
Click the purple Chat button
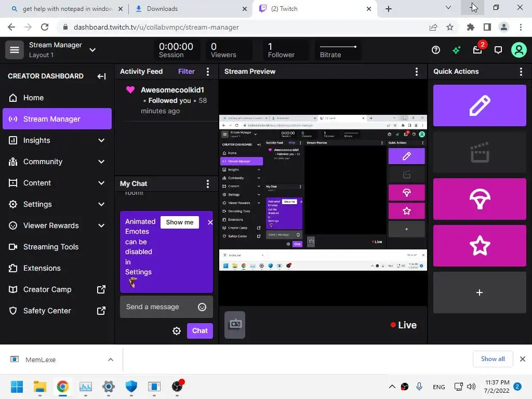200,330
